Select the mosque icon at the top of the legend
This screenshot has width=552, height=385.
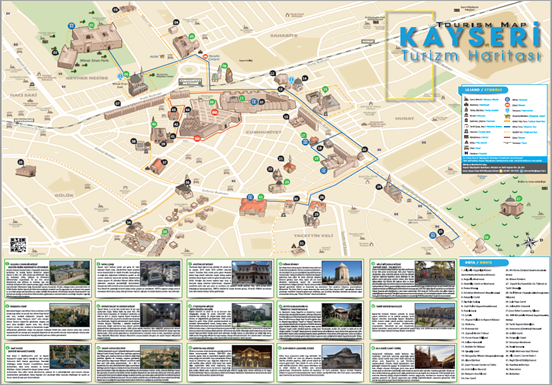tap(466, 99)
